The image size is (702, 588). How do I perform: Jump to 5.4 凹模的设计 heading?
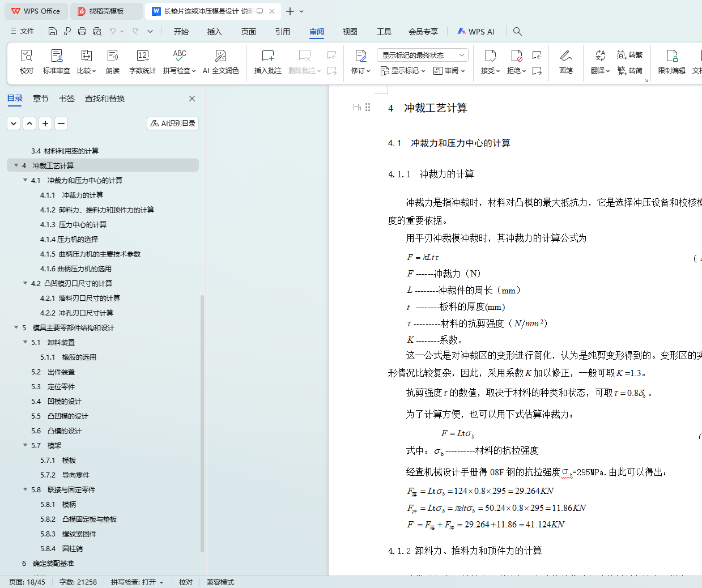point(56,401)
